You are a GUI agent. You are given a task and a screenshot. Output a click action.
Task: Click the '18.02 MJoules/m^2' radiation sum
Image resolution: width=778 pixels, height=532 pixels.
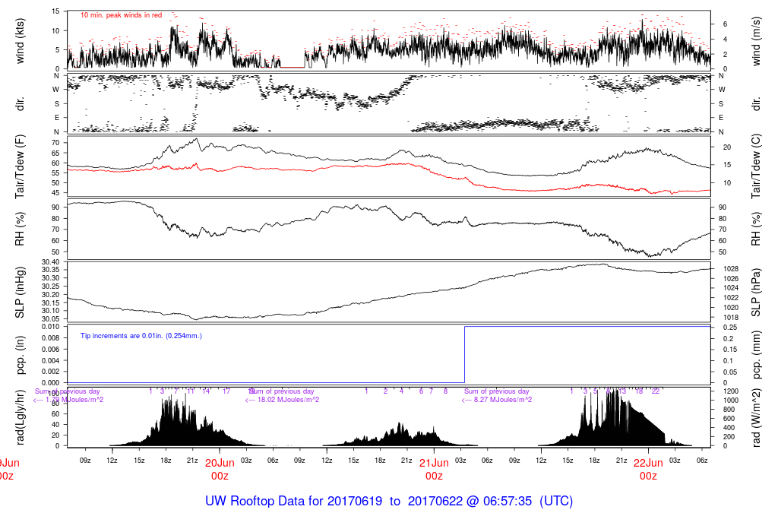pyautogui.click(x=288, y=400)
